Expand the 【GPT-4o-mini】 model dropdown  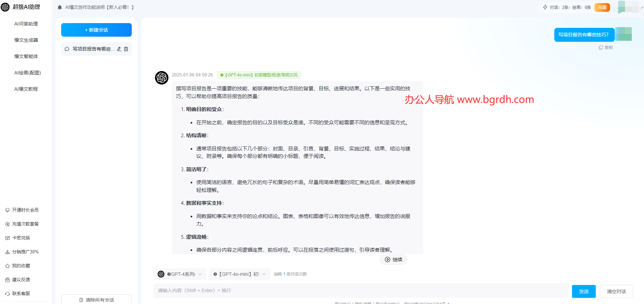click(x=239, y=274)
